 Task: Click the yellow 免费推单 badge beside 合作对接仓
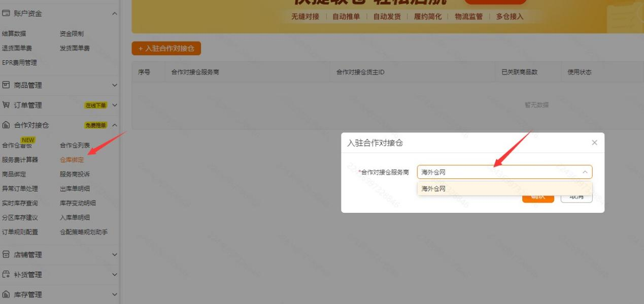[96, 125]
